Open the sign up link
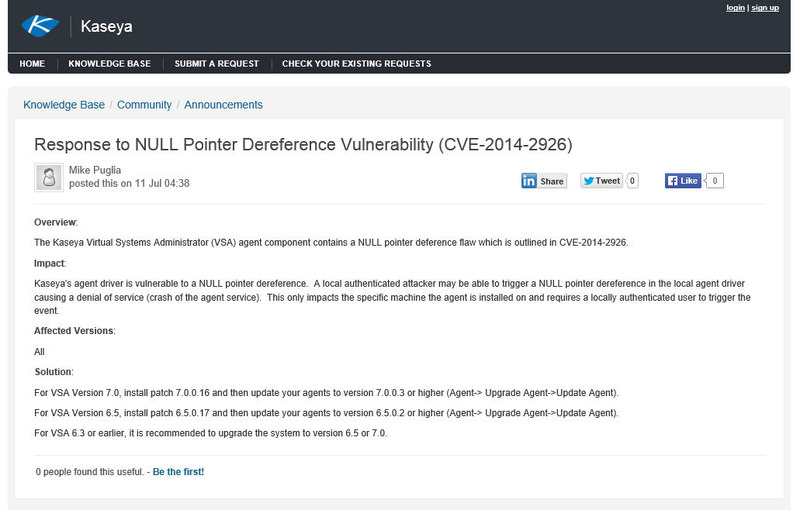Image resolution: width=800 pixels, height=510 pixels. 765,8
